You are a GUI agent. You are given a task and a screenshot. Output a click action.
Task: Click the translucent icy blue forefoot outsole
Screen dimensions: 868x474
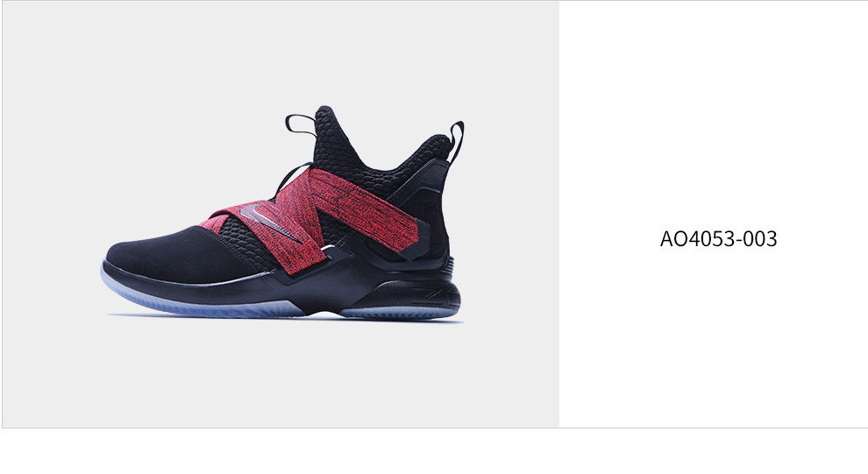tap(199, 301)
